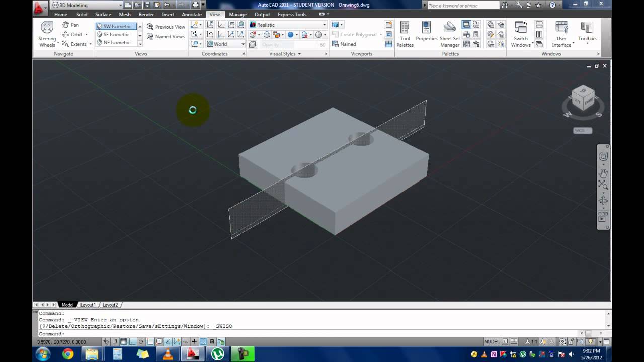Expand the views list gallery arrow
Screen dimensions: 644x362
coord(140,44)
